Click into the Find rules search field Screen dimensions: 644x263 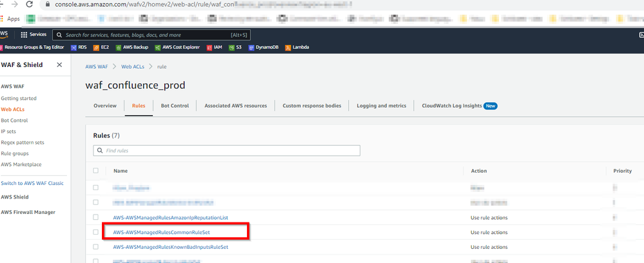[x=227, y=151]
